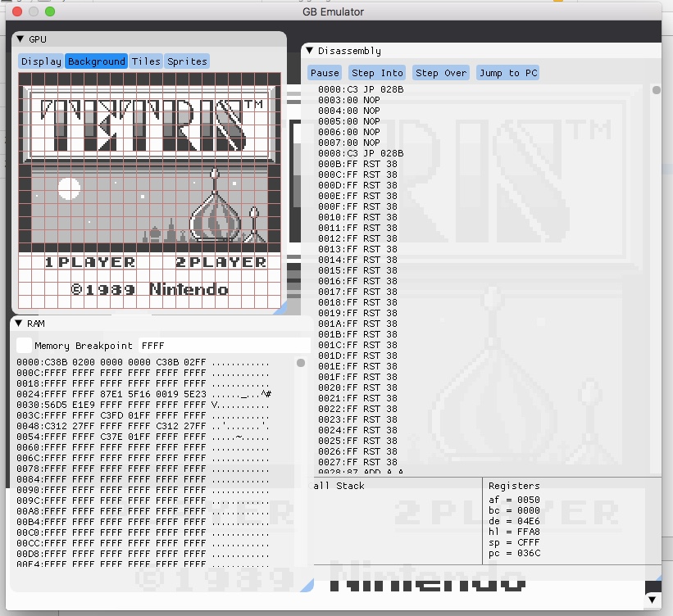The image size is (673, 616).
Task: Click the Tetris background preview image
Action: (149, 190)
